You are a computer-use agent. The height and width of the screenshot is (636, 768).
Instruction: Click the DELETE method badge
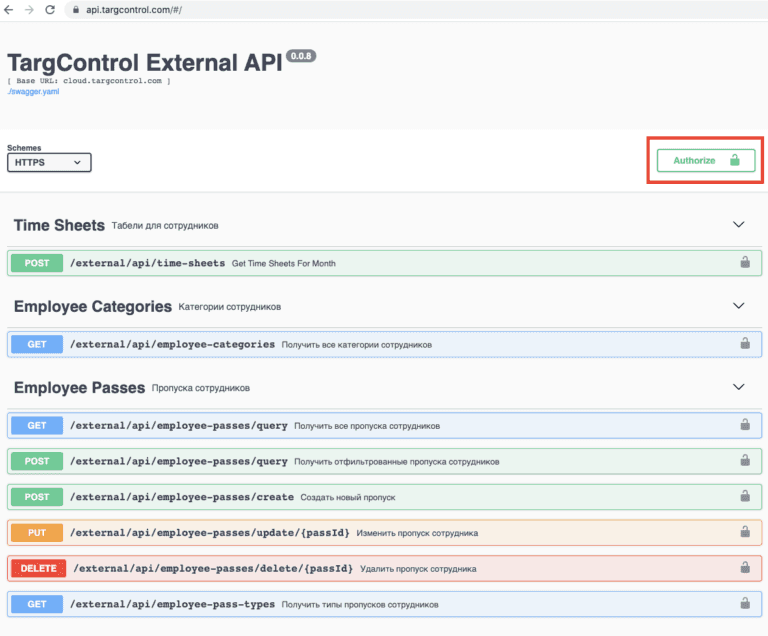(39, 568)
